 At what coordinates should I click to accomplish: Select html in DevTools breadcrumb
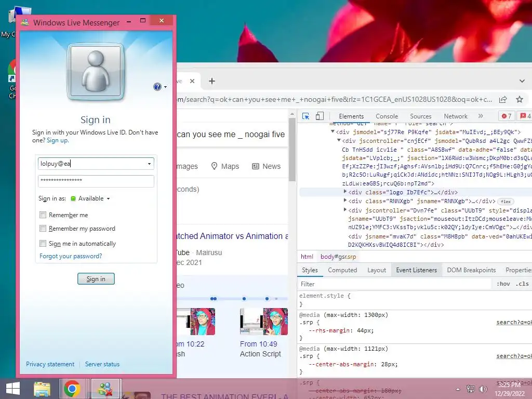pyautogui.click(x=307, y=257)
